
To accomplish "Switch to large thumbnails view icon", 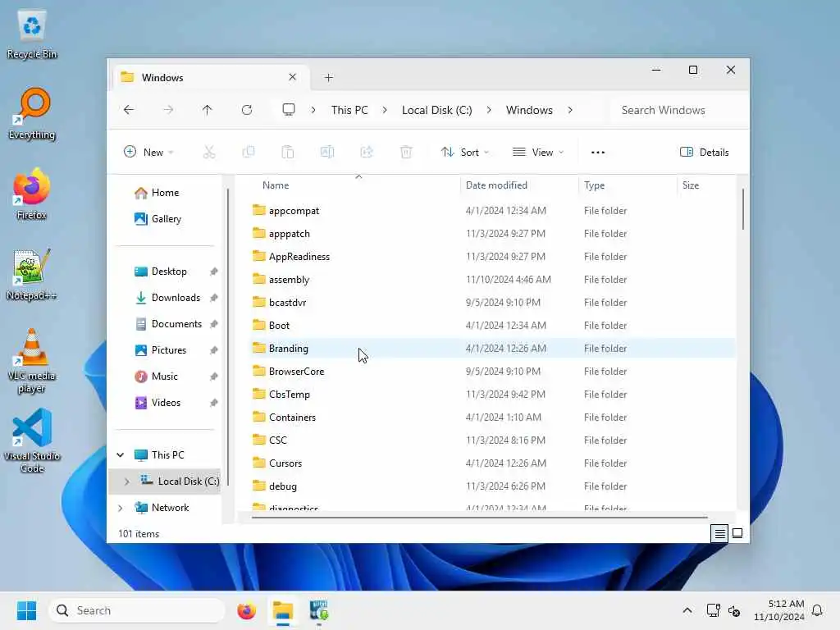I will click(x=737, y=533).
